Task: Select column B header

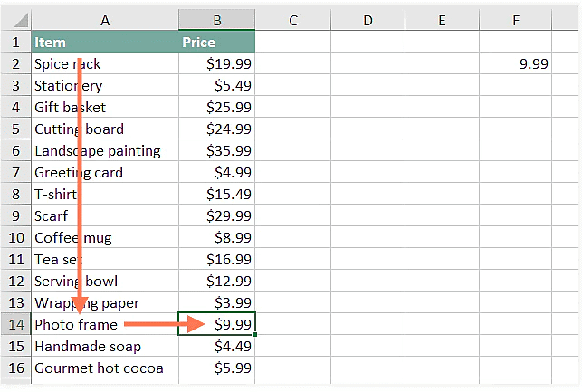Action: (x=217, y=20)
